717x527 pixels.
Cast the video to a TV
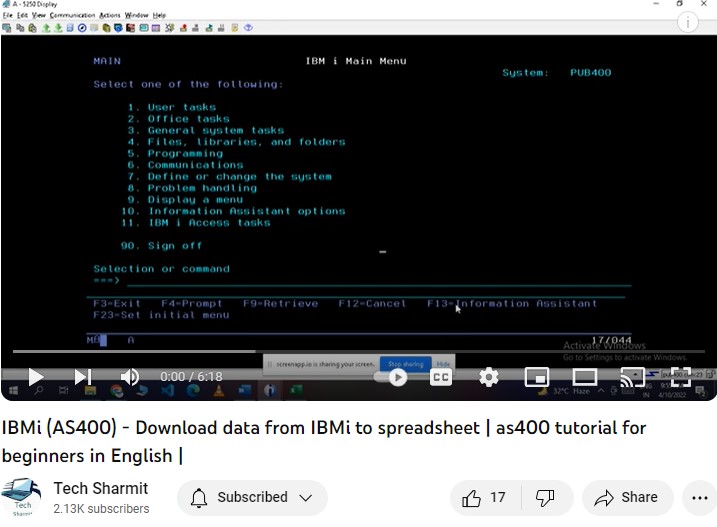[632, 377]
